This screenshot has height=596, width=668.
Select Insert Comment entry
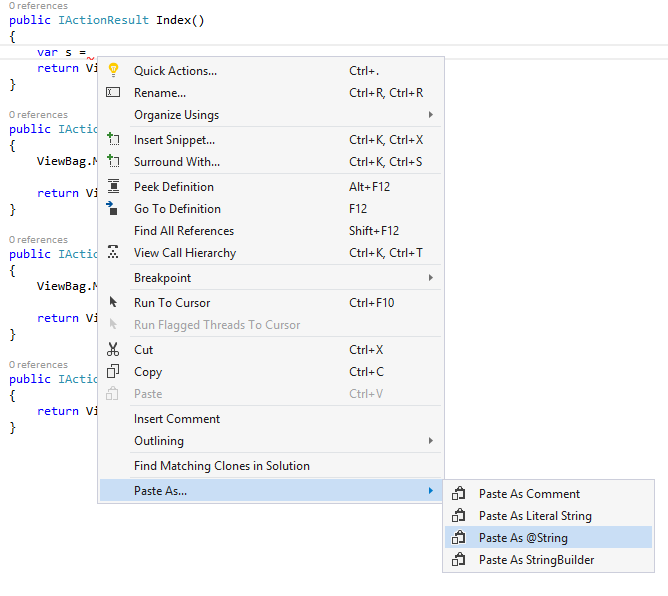(271, 419)
